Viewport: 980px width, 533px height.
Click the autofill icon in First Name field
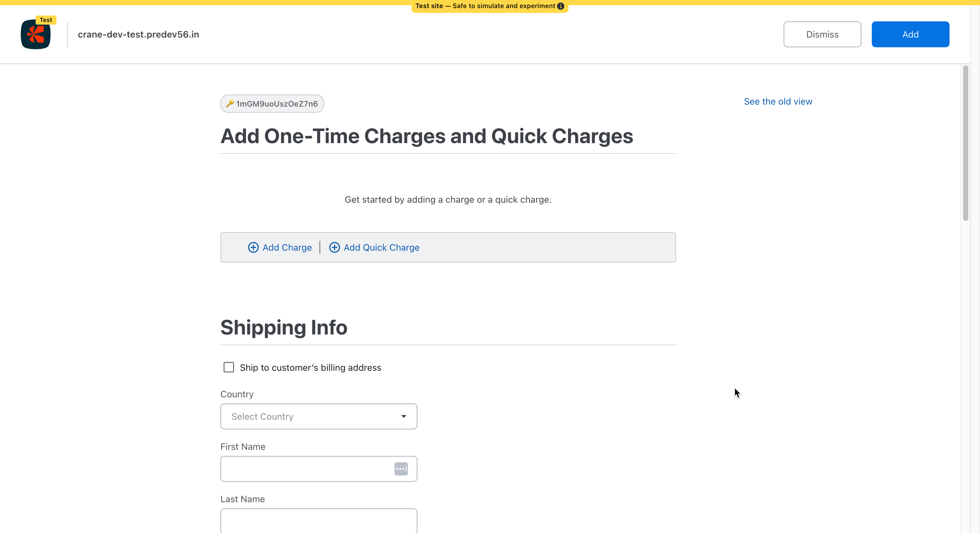pyautogui.click(x=401, y=469)
